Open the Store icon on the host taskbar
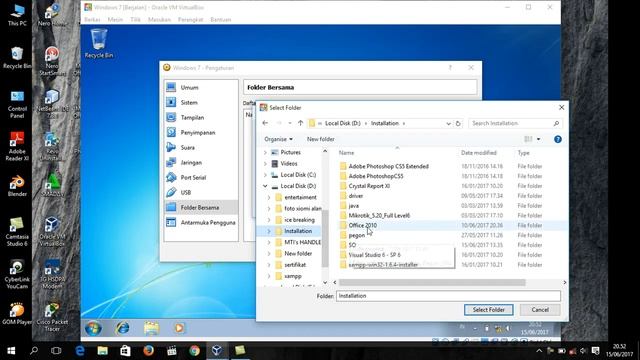The height and width of the screenshot is (360, 640). tap(125, 351)
